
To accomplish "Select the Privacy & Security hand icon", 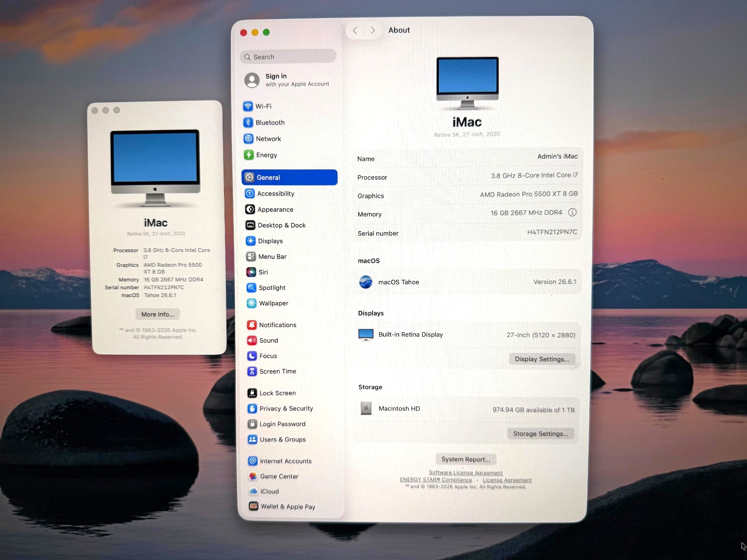I will [252, 409].
